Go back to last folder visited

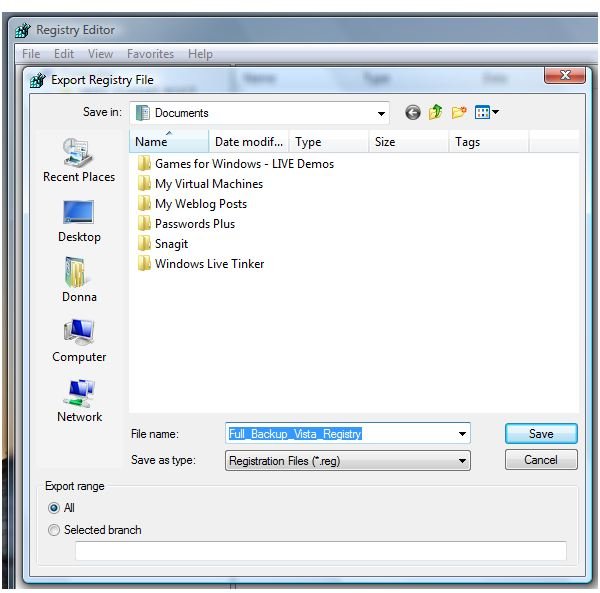(412, 113)
